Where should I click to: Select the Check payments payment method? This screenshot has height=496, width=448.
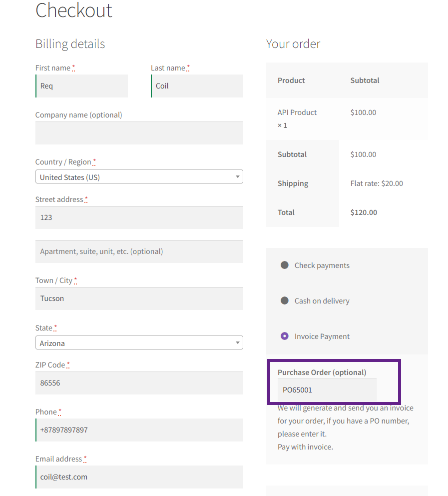click(284, 265)
